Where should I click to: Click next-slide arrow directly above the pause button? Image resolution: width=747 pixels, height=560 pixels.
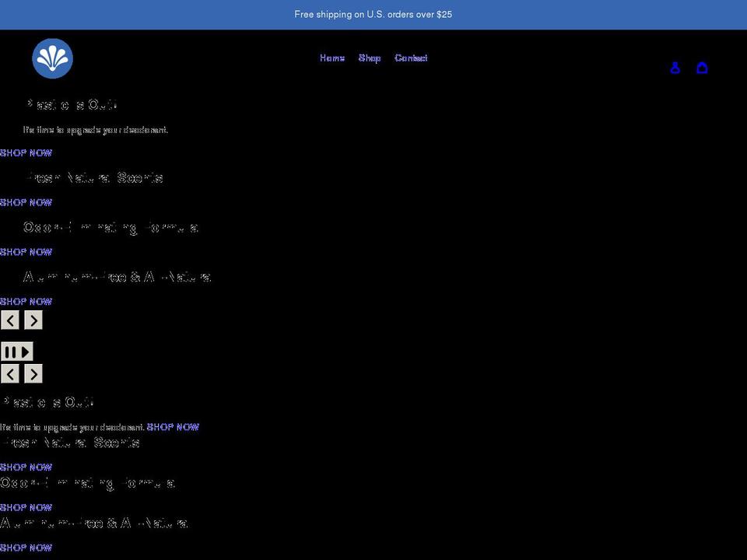point(33,320)
